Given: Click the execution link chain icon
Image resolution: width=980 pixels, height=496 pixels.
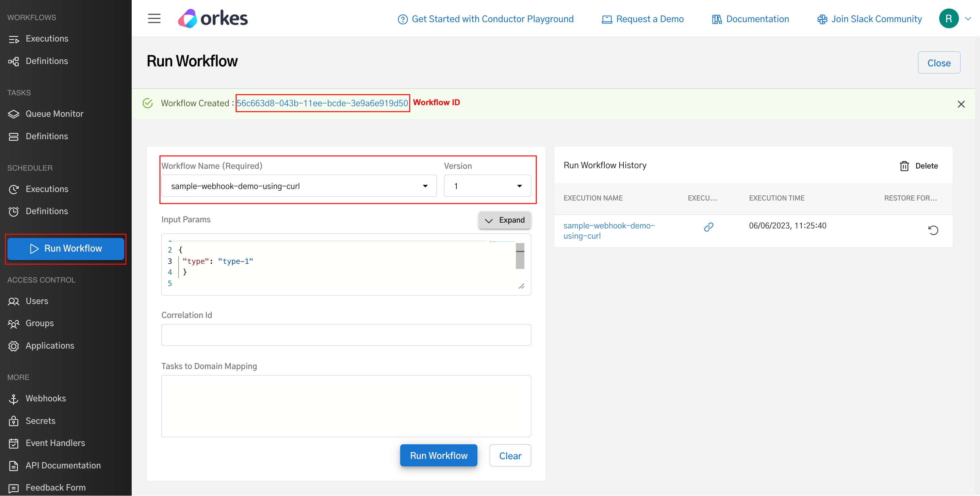Looking at the screenshot, I should tap(708, 227).
